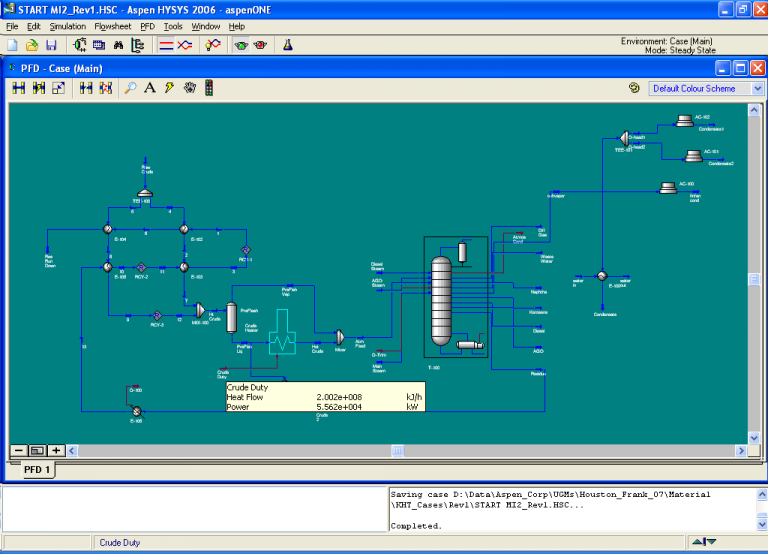Toggle the red solver holding button
Screen dimensions: 768x554
coord(260,45)
